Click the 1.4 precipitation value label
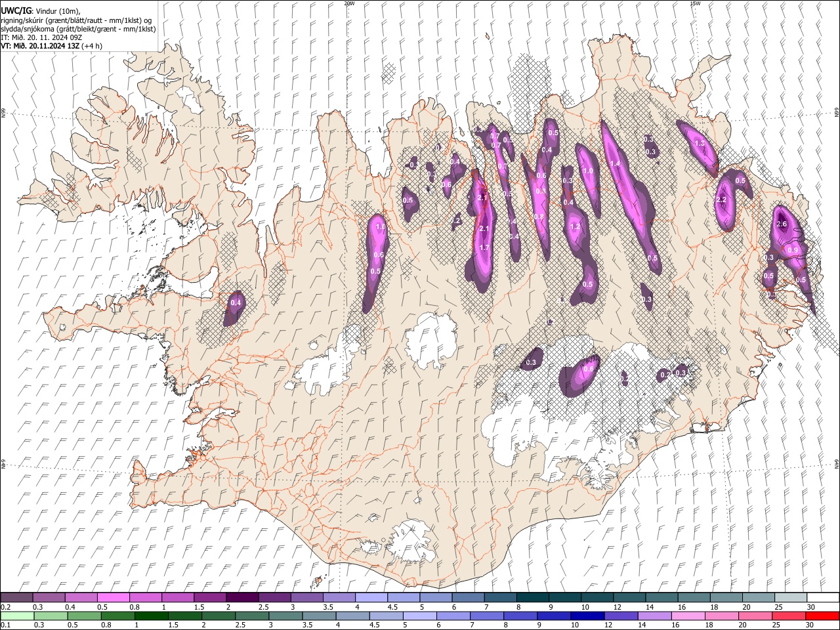 [x=615, y=164]
